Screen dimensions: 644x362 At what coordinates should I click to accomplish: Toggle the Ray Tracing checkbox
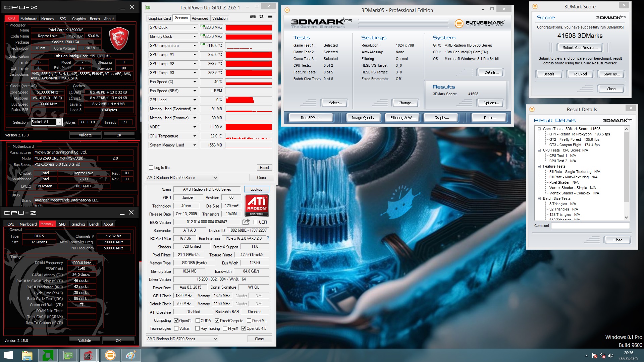coord(198,328)
